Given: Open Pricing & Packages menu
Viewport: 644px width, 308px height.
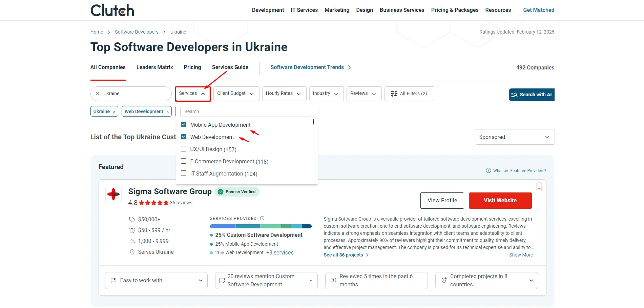Looking at the screenshot, I should (x=455, y=10).
